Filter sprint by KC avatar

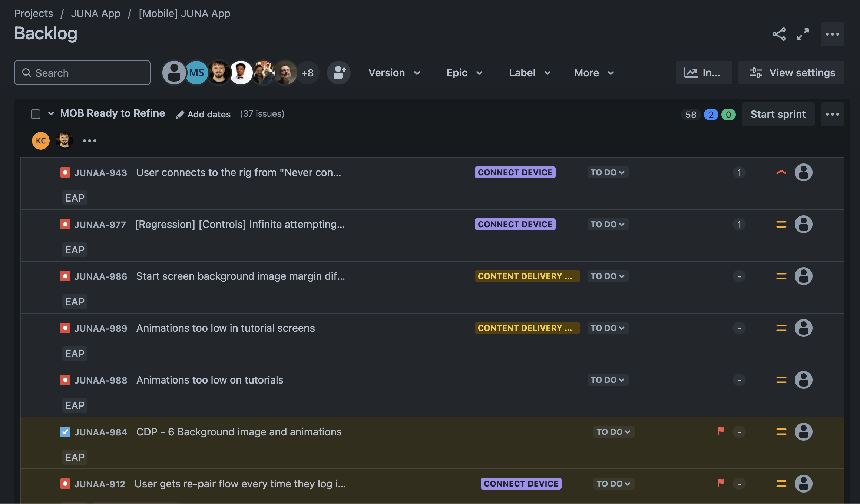41,141
